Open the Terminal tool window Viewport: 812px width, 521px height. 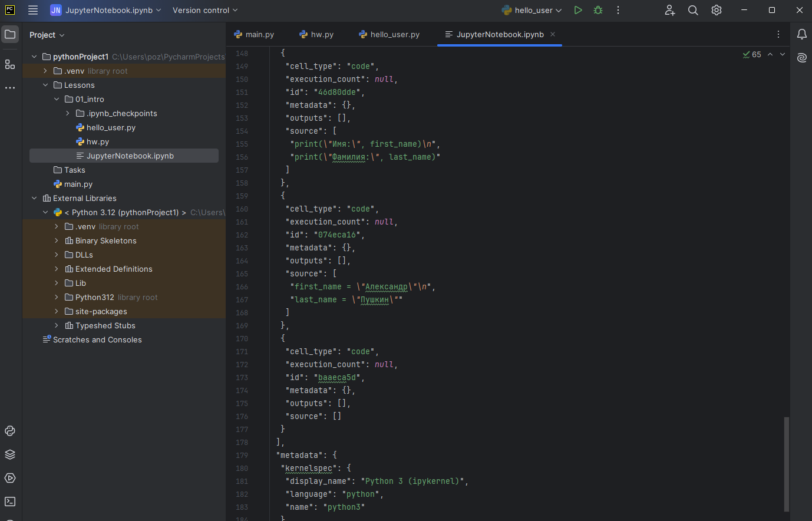[x=9, y=502]
